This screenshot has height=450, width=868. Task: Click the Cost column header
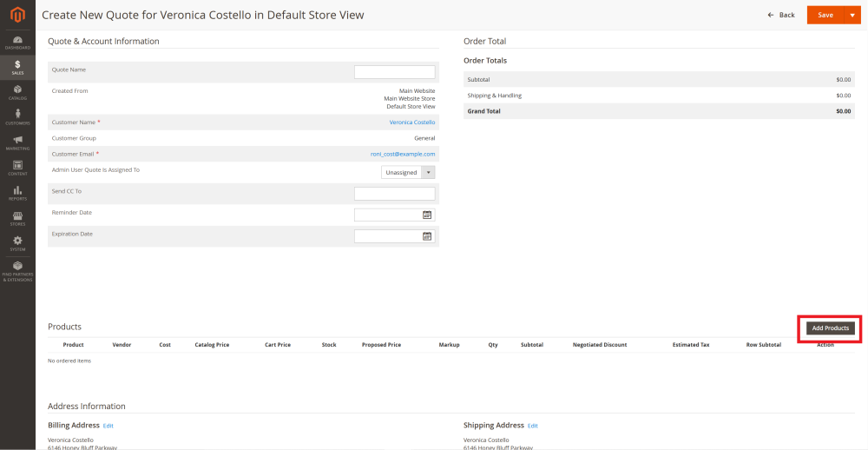click(x=165, y=345)
